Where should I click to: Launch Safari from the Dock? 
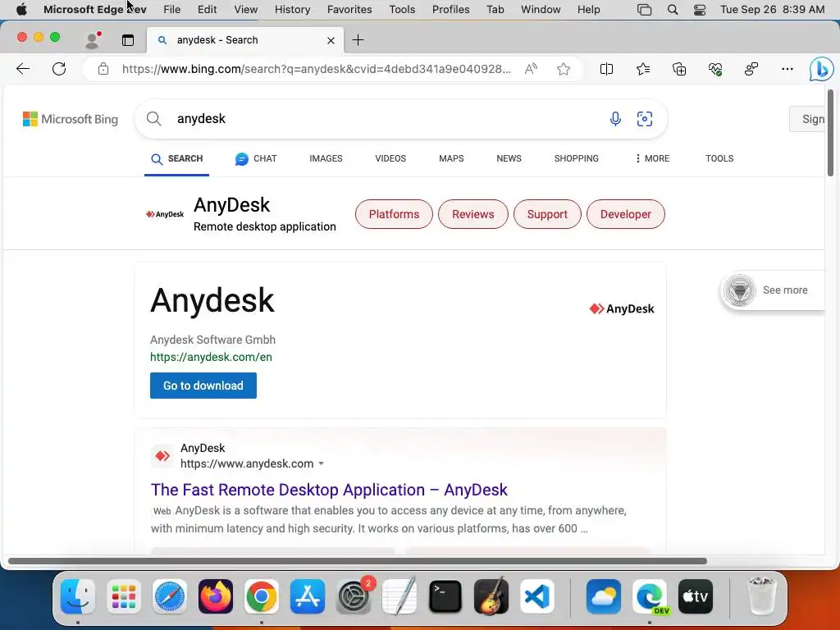tap(170, 596)
